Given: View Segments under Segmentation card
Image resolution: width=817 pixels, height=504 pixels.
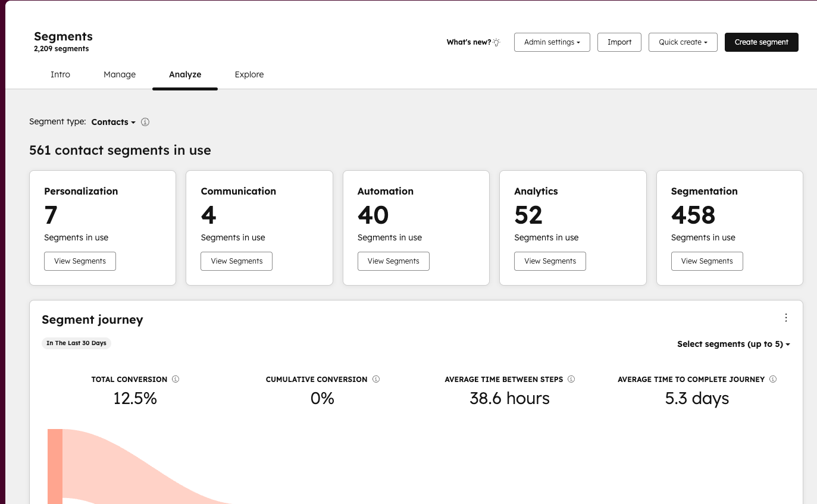Looking at the screenshot, I should click(706, 261).
